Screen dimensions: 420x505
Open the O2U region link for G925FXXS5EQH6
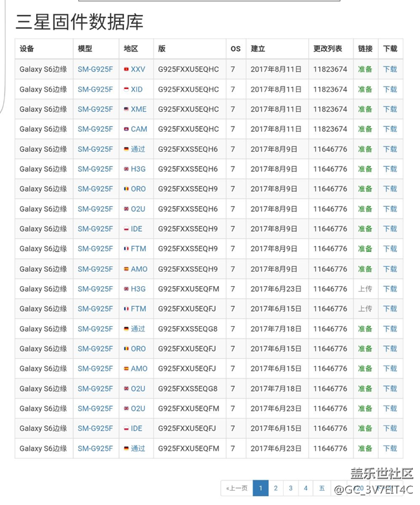click(x=138, y=209)
